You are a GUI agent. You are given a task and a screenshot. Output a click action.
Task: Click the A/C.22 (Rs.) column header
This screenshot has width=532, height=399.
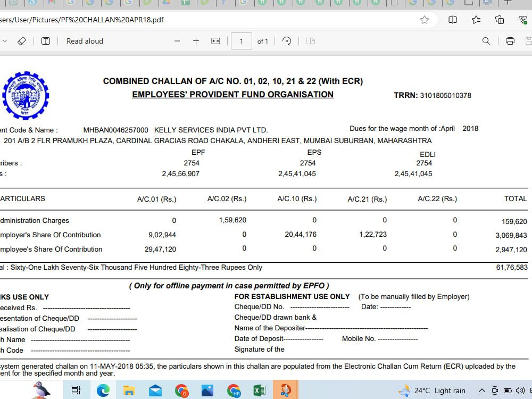[x=437, y=198]
